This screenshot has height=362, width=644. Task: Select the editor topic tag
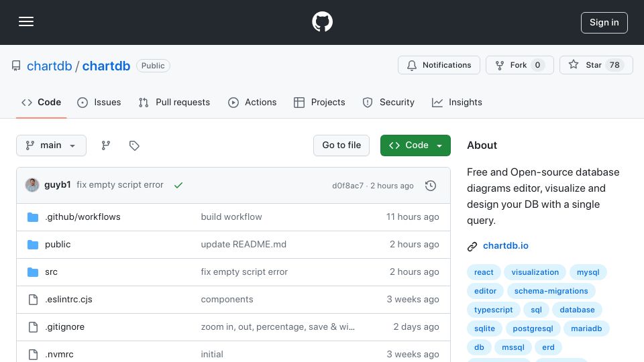[485, 291]
